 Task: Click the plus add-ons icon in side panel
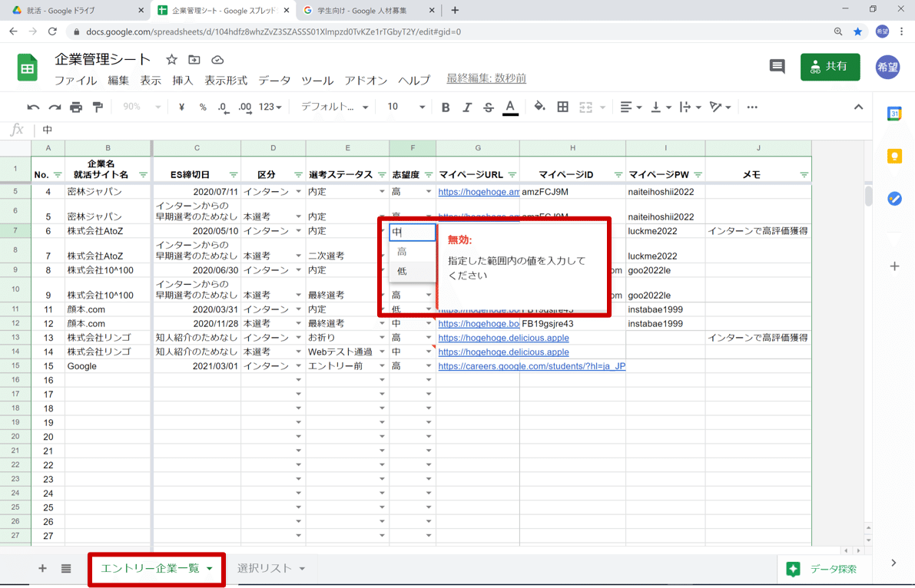894,266
